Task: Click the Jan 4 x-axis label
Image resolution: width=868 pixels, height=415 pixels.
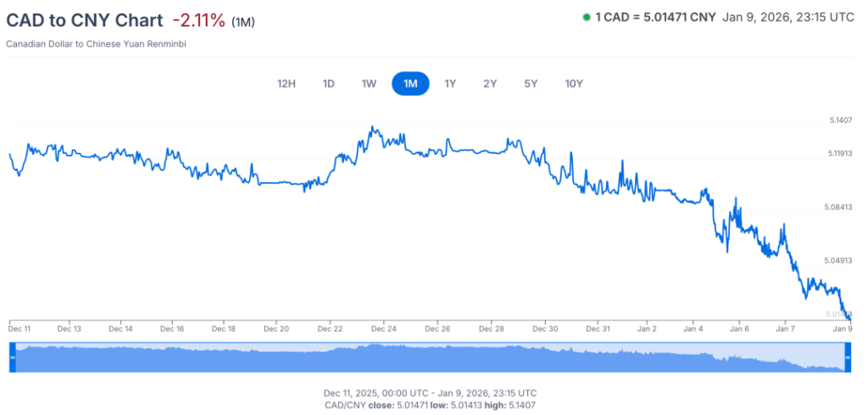Action: coord(693,329)
